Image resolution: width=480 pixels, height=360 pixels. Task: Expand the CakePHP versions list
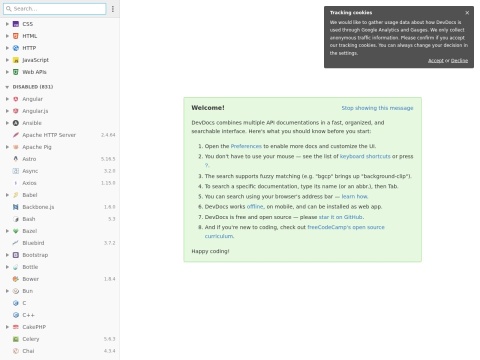point(7,327)
